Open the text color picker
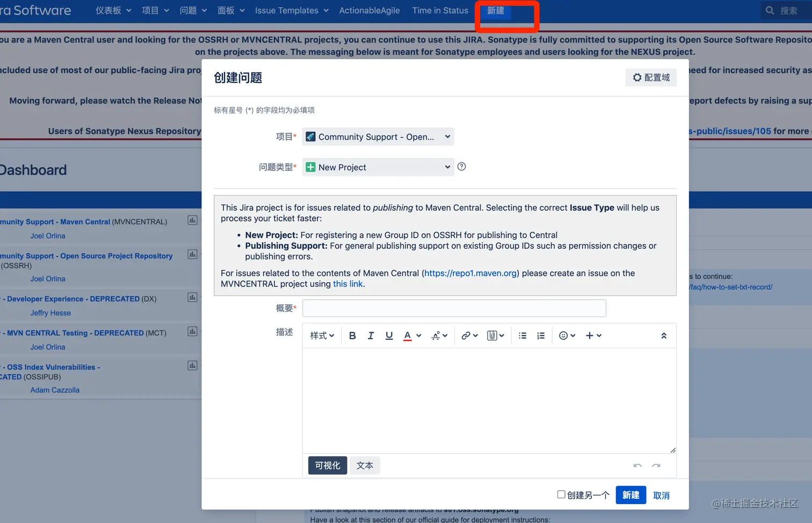The height and width of the screenshot is (523, 812). tap(408, 335)
